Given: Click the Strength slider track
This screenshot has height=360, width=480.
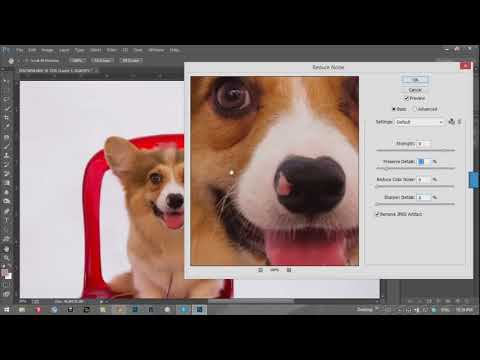Looking at the screenshot, I should coord(415,151).
